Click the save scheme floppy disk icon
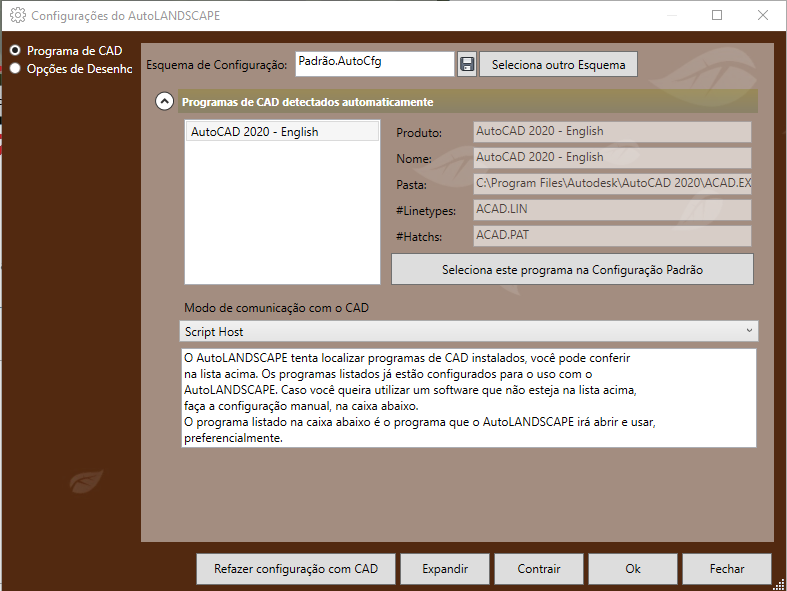The width and height of the screenshot is (787, 591). [467, 65]
